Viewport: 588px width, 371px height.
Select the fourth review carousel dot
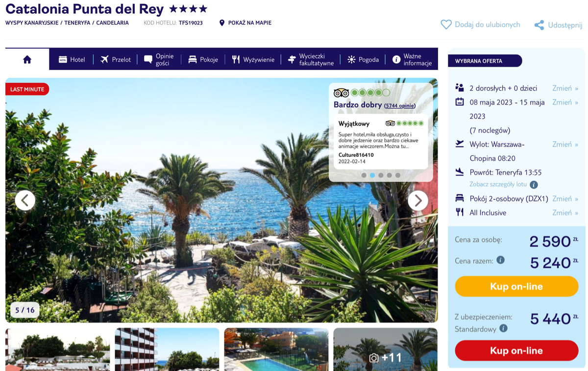(389, 175)
